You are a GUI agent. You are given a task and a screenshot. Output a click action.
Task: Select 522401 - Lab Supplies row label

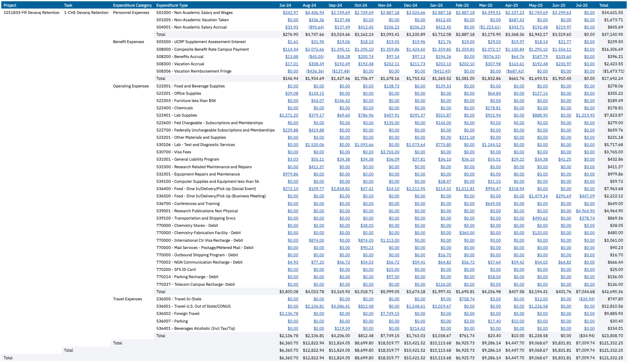point(176,115)
